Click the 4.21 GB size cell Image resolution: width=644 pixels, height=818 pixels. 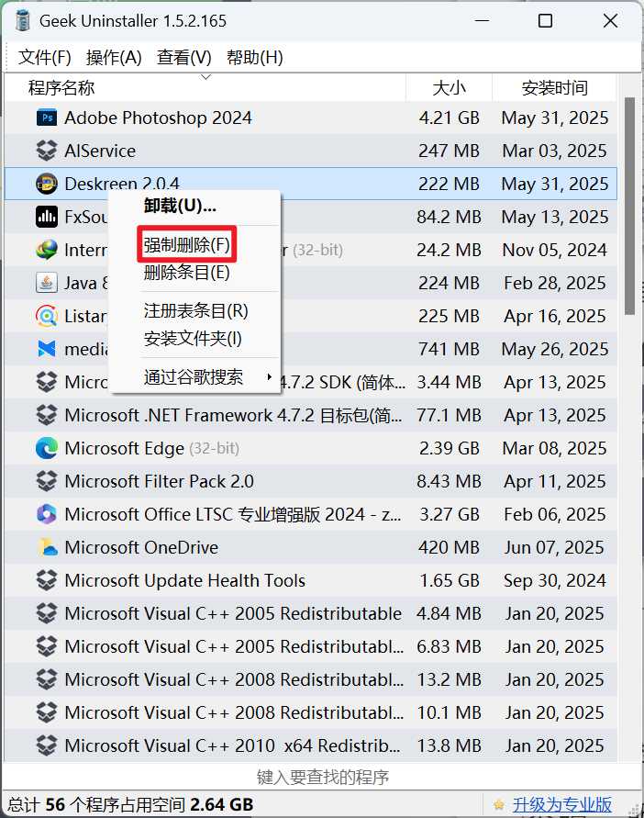[449, 118]
